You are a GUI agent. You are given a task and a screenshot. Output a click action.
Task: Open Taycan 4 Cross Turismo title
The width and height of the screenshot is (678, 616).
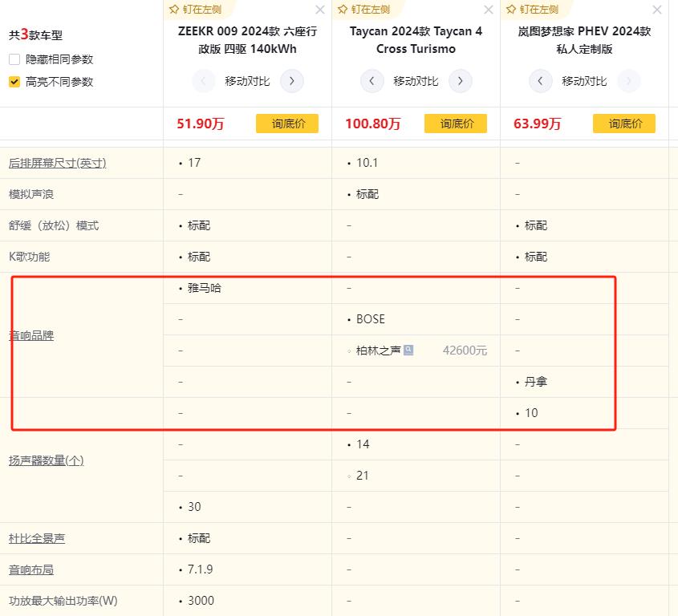tap(416, 40)
